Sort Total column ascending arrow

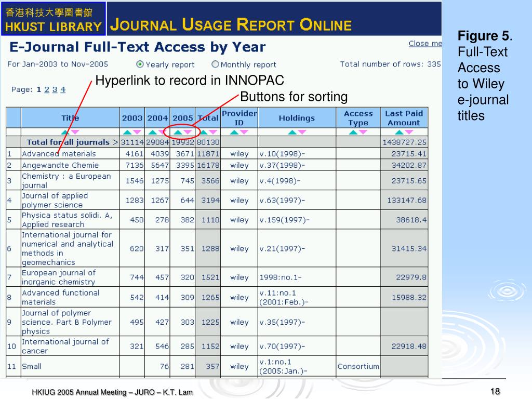(x=204, y=132)
